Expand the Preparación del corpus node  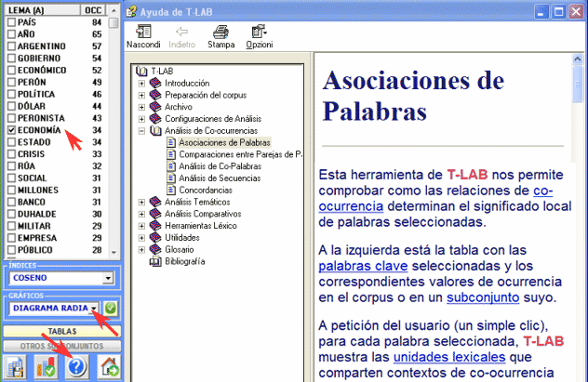coord(141,95)
